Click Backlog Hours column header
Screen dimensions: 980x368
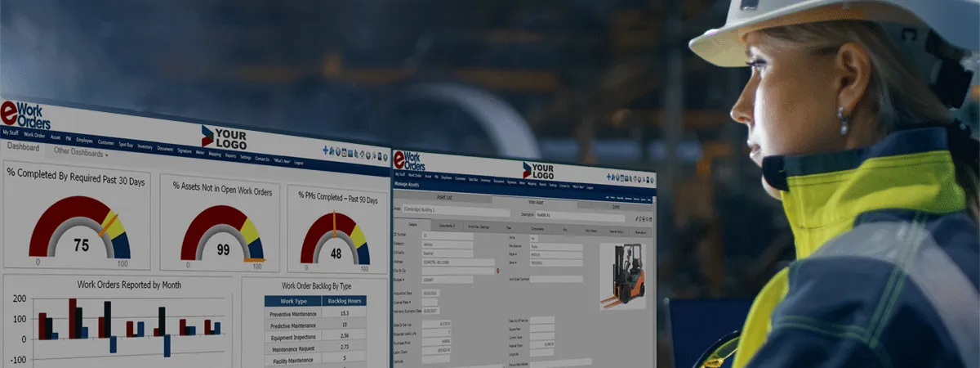[343, 302]
